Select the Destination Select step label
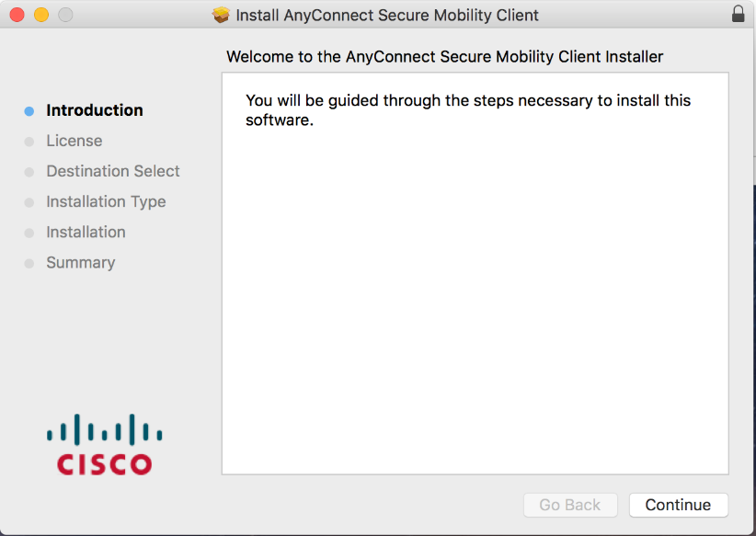Image resolution: width=756 pixels, height=536 pixels. click(x=113, y=171)
